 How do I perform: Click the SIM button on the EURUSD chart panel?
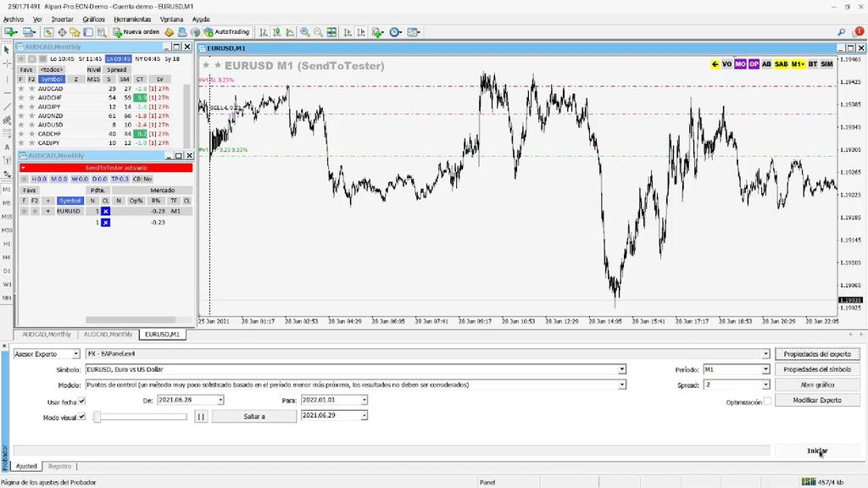coord(826,64)
